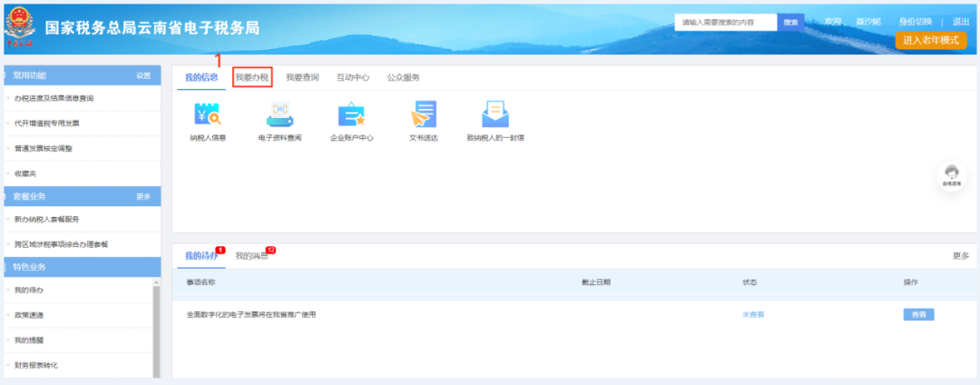Switch to the 互动中心 tab

pos(353,77)
